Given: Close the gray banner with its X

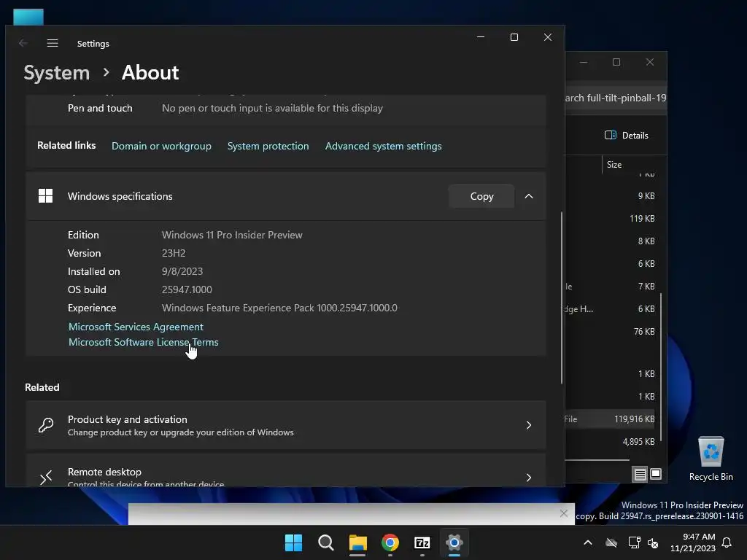Looking at the screenshot, I should coord(564,513).
